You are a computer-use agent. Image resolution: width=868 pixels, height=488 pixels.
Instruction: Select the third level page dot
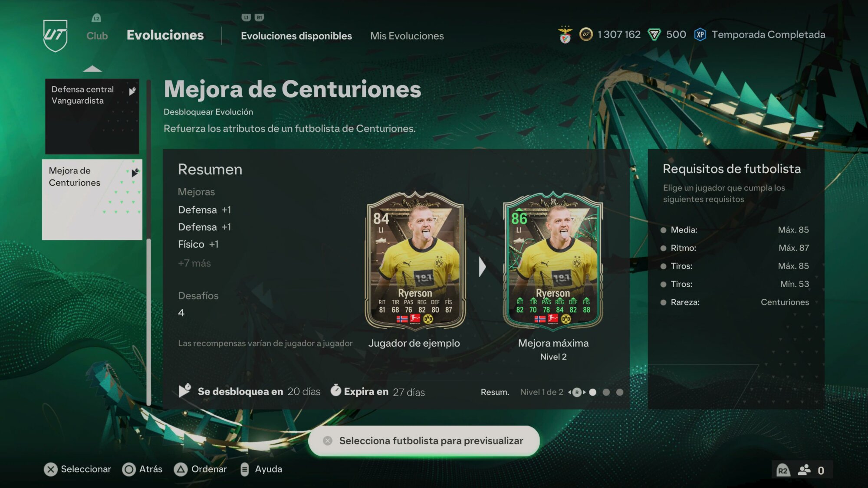pyautogui.click(x=620, y=392)
